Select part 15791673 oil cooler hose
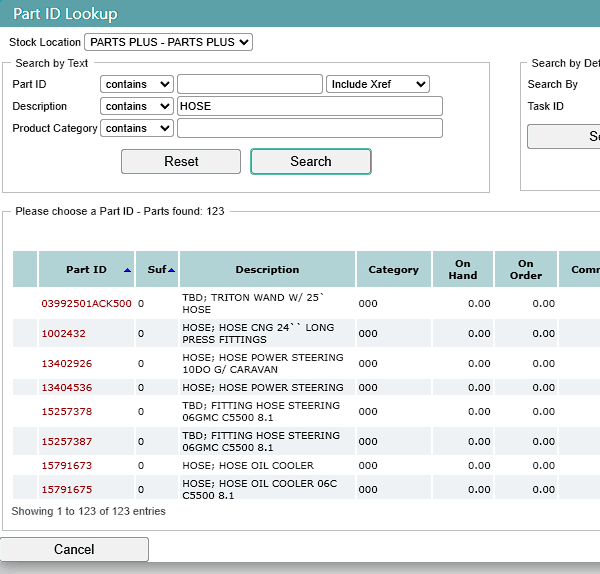This screenshot has width=600, height=574. pyautogui.click(x=67, y=465)
